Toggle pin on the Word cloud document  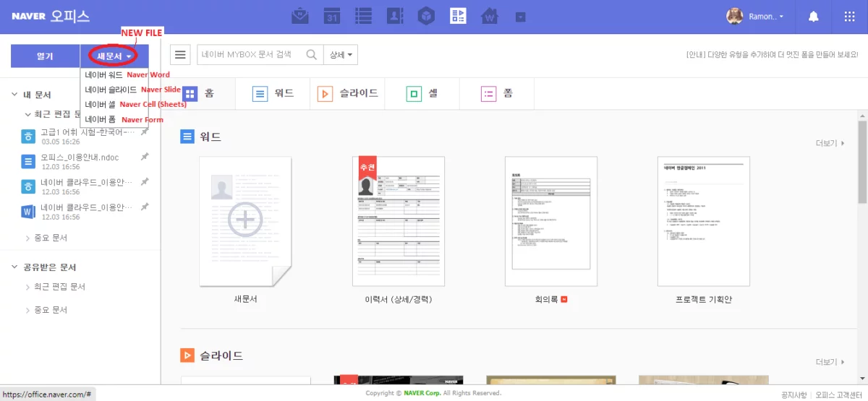(145, 207)
